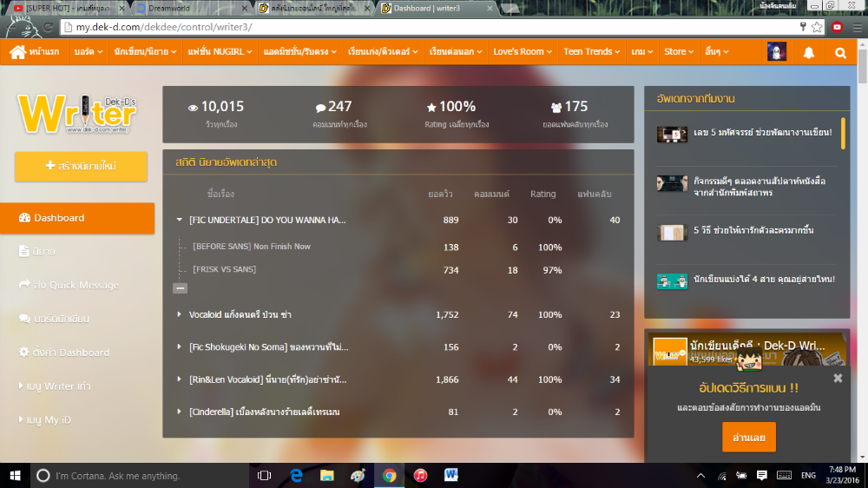The width and height of the screenshot is (868, 488).
Task: Open the เลข 5 มหัศจรรย์ news item
Action: (762, 132)
